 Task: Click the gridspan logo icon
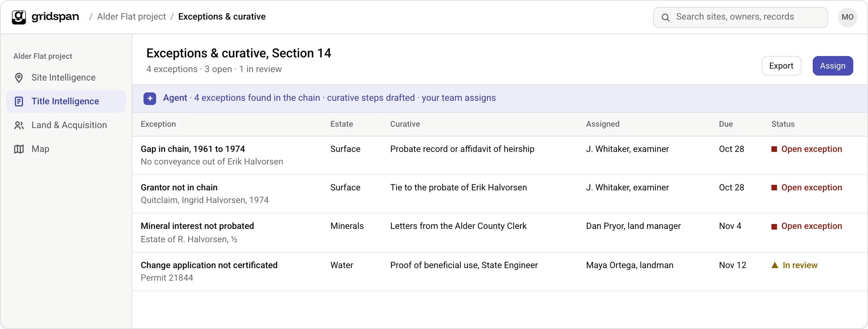pyautogui.click(x=19, y=17)
